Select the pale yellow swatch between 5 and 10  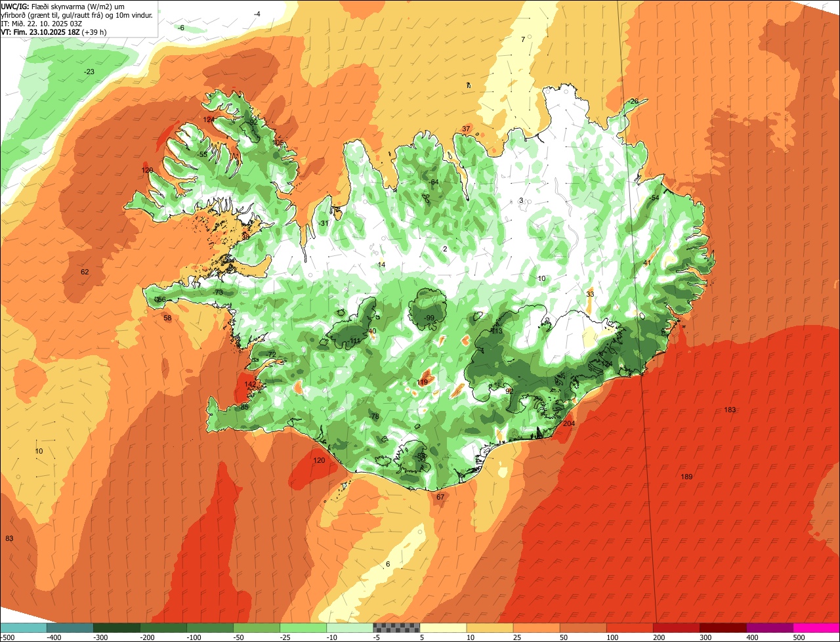click(443, 628)
